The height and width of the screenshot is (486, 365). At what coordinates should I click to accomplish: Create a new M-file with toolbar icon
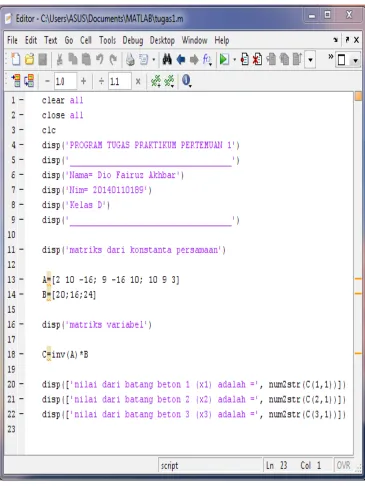pyautogui.click(x=16, y=60)
